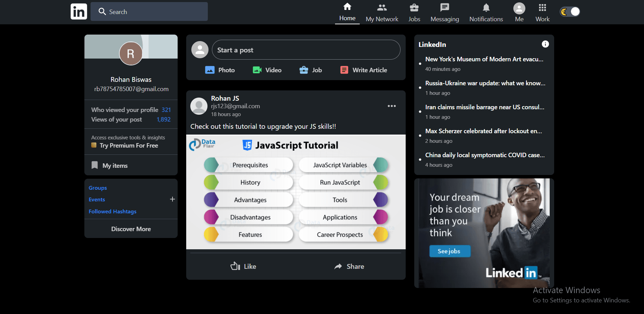Image resolution: width=644 pixels, height=314 pixels.
Task: Open the JavaScript Tutorial post image
Action: (296, 192)
